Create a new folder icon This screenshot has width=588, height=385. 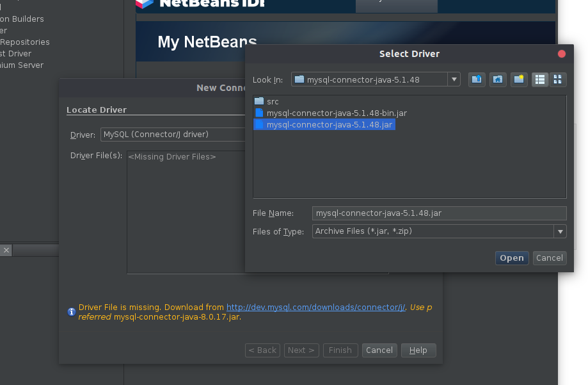pyautogui.click(x=519, y=79)
